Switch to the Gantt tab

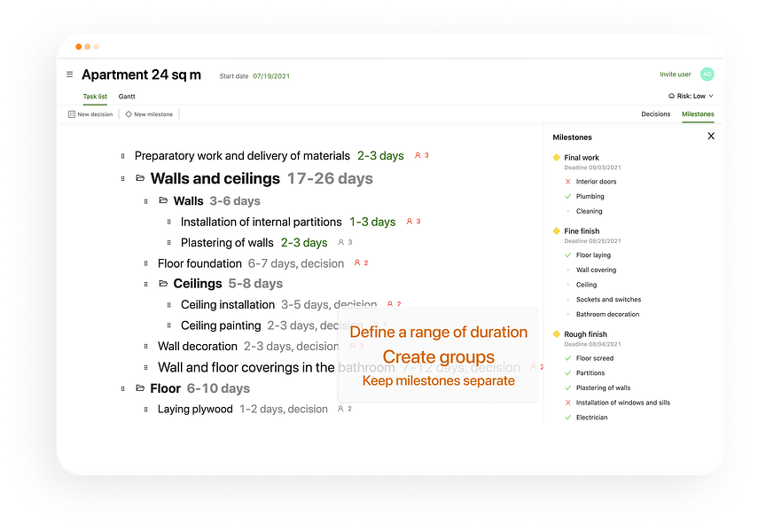click(127, 96)
